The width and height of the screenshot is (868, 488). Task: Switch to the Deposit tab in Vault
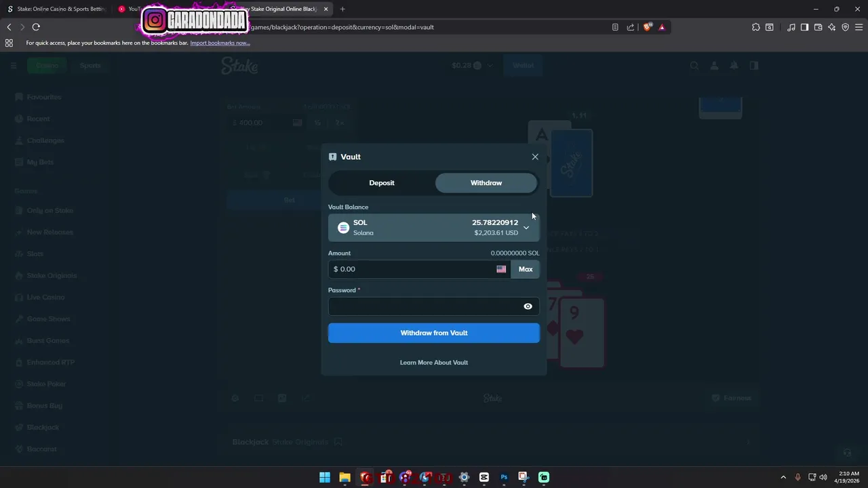tap(382, 183)
